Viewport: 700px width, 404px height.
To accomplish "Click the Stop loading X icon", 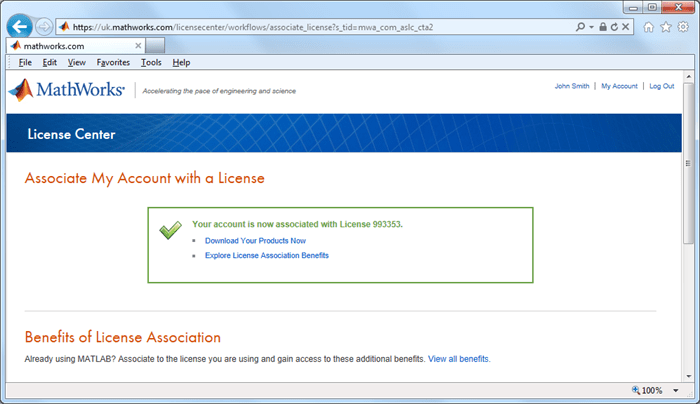I will [x=625, y=27].
